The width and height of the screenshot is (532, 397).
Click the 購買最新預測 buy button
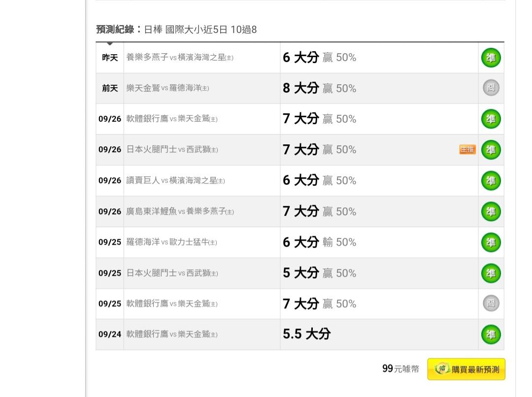click(466, 369)
